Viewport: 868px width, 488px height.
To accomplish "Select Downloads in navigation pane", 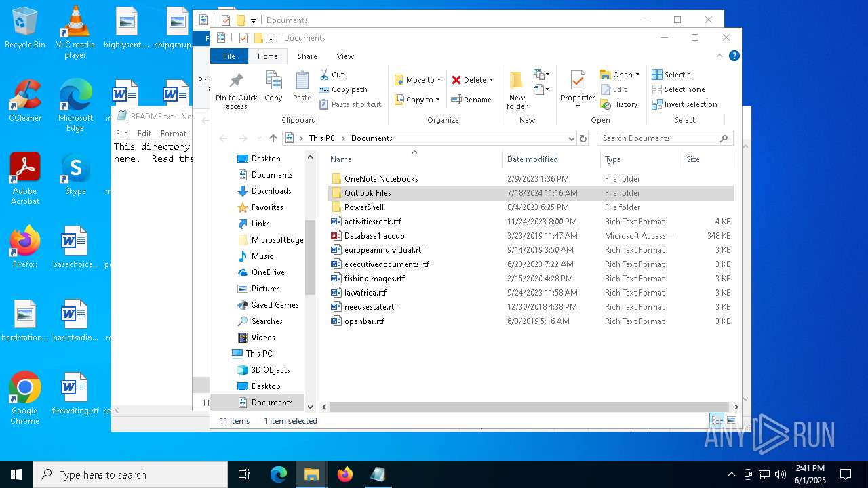I will (x=271, y=191).
